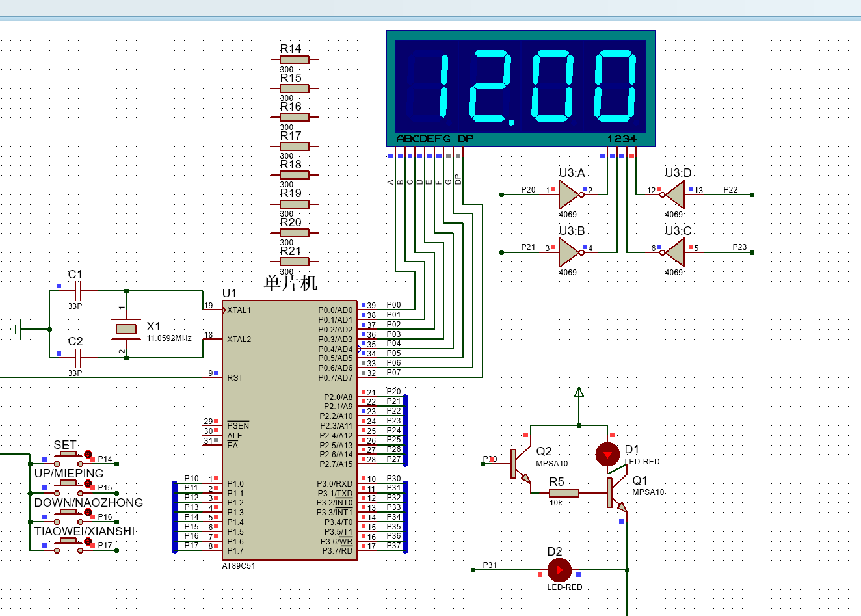The height and width of the screenshot is (616, 861).
Task: Select crystal oscillator X1
Action: point(126,328)
